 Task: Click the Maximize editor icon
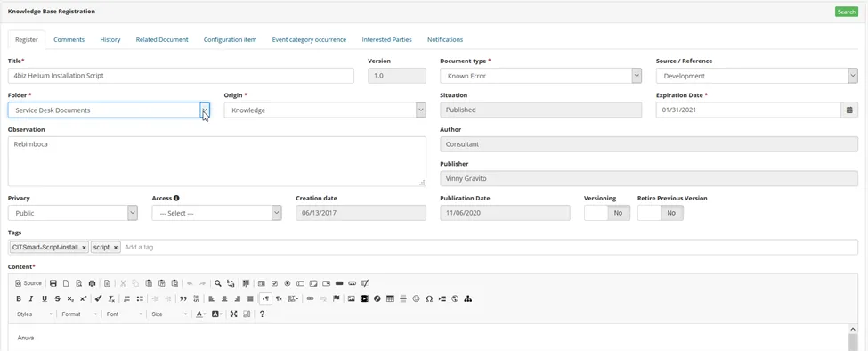tap(233, 314)
